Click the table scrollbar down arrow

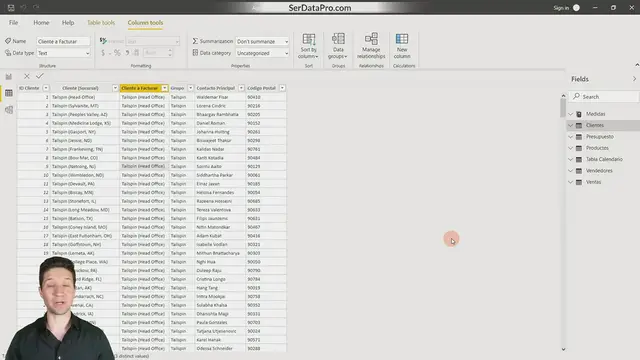[x=563, y=349]
